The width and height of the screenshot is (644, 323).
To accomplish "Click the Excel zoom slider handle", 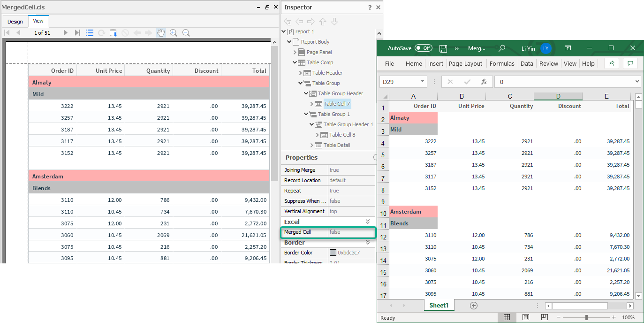I will point(586,318).
